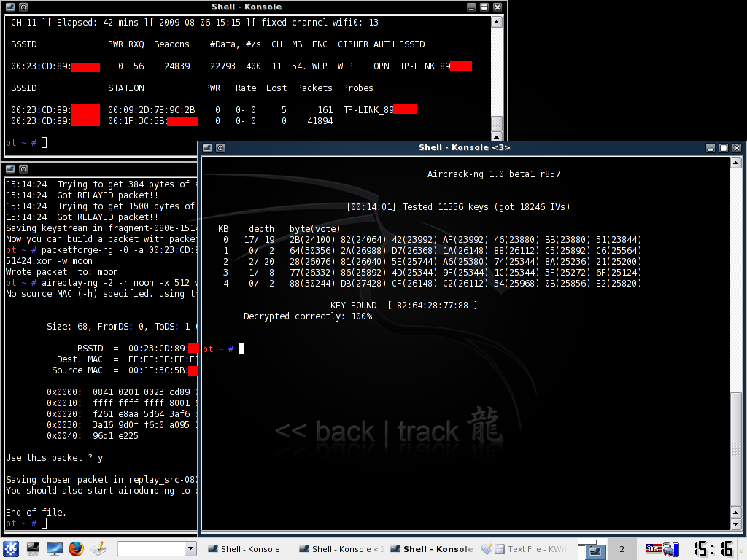Click scroll-up arrow in top Konsole window
Screen dimensions: 747x560
tap(496, 23)
